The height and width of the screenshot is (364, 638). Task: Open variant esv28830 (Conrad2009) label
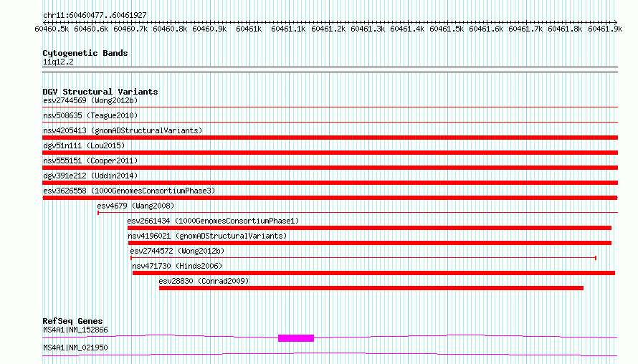[204, 281]
